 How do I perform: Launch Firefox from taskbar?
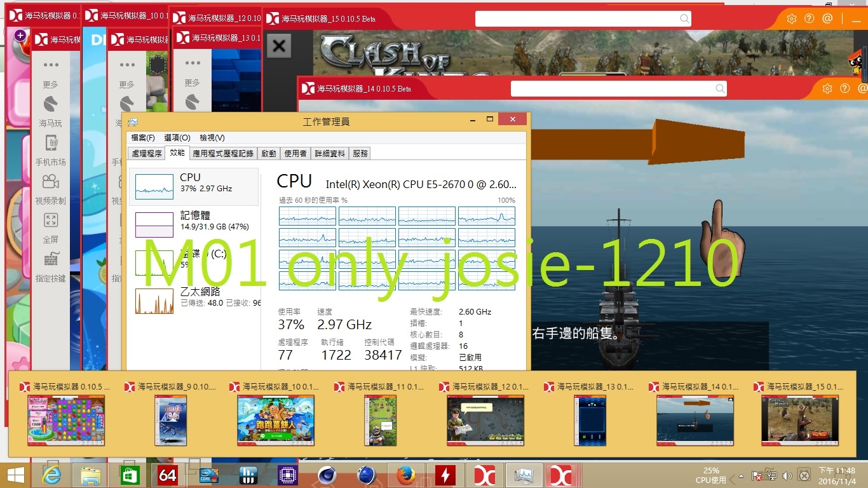[x=405, y=475]
